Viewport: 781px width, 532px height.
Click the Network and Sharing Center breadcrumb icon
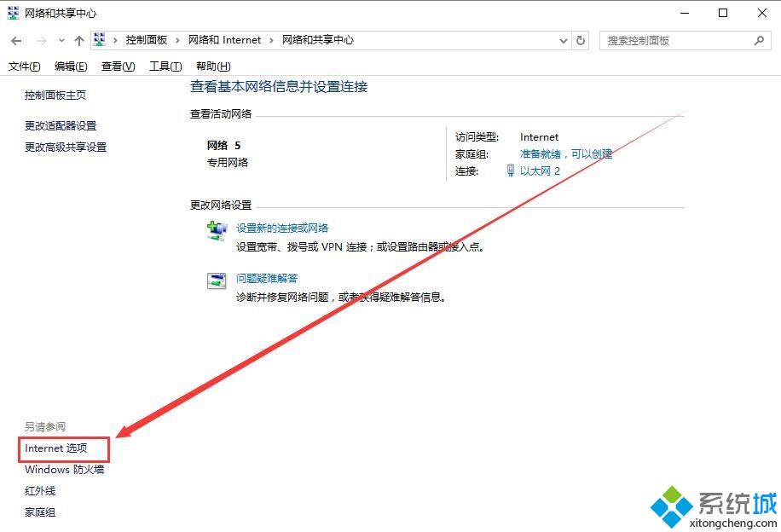point(99,39)
